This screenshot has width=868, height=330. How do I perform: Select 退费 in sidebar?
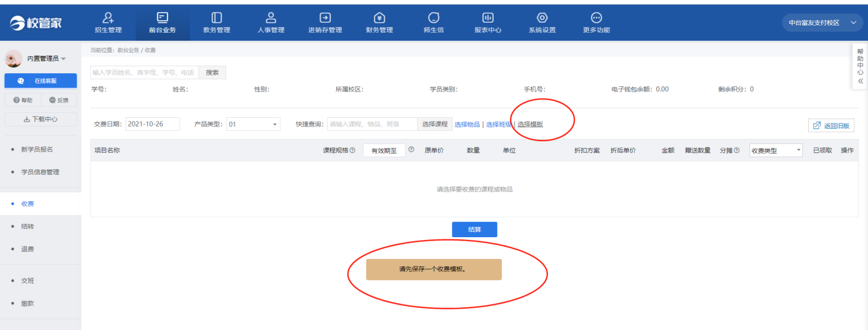tap(28, 249)
